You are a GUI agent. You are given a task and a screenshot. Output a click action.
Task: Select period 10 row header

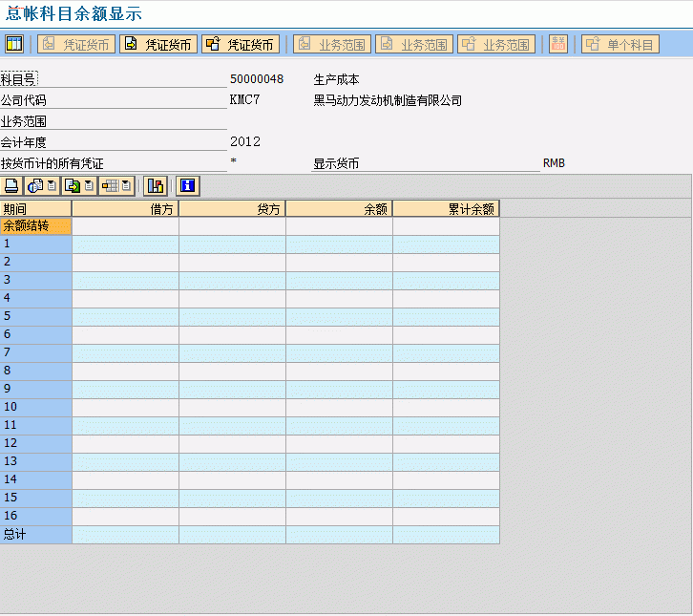click(x=35, y=407)
